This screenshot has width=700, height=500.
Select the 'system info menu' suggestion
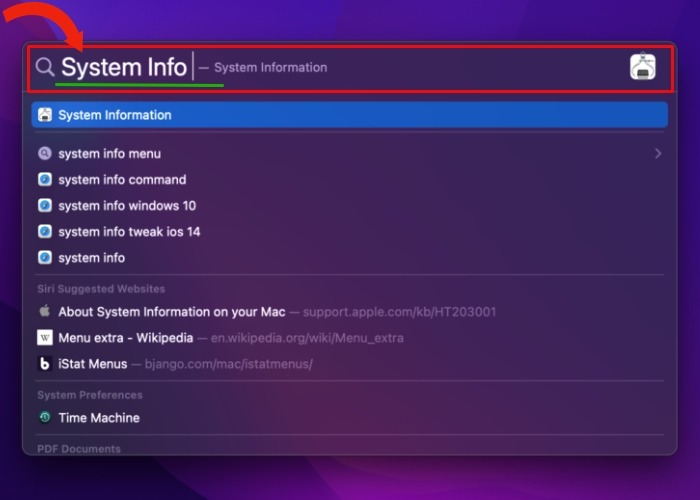click(350, 154)
